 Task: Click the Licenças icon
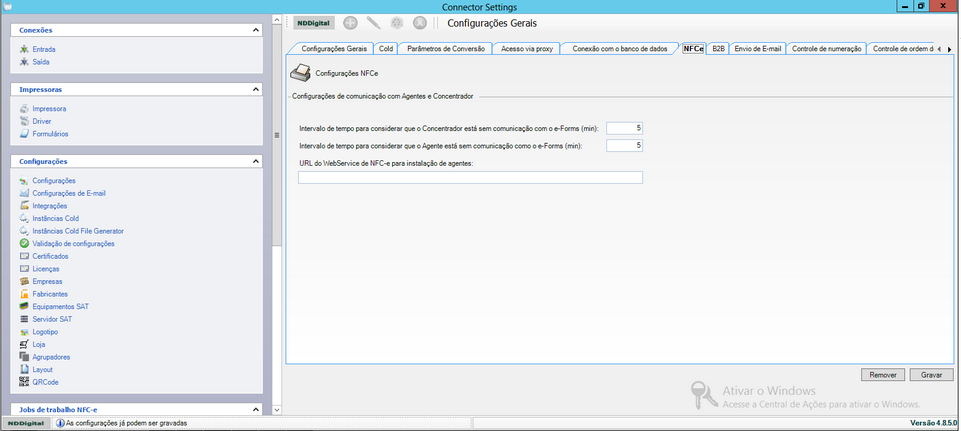tap(24, 269)
